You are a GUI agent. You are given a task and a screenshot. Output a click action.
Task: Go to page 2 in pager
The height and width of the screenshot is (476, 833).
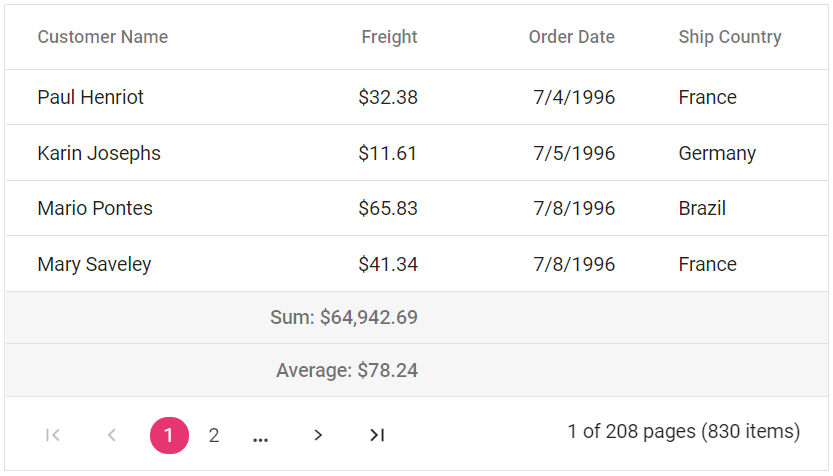(213, 435)
